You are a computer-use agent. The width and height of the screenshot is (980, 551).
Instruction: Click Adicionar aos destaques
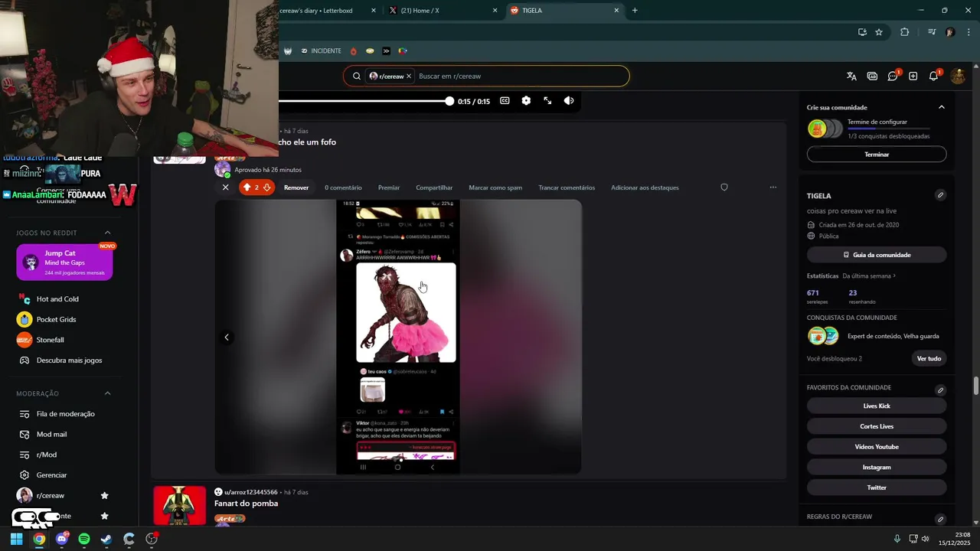tap(645, 187)
